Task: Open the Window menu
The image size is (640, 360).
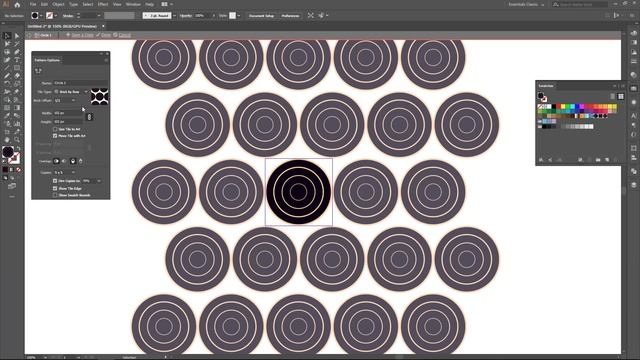Action: click(133, 4)
